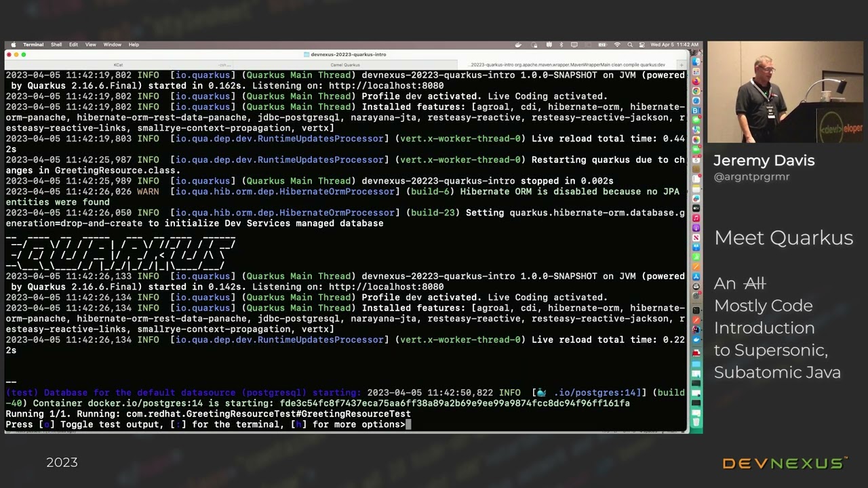Switch to the Camel Quarkus terminal tab

pyautogui.click(x=345, y=65)
